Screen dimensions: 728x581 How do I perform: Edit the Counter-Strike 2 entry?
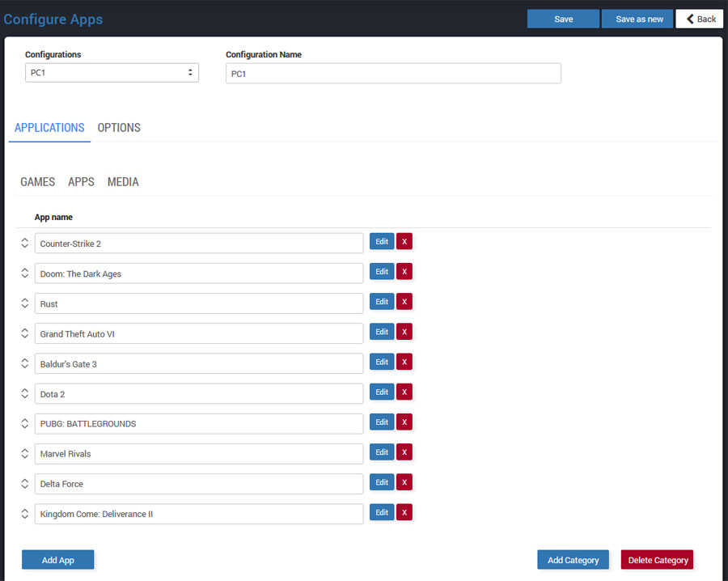(382, 241)
